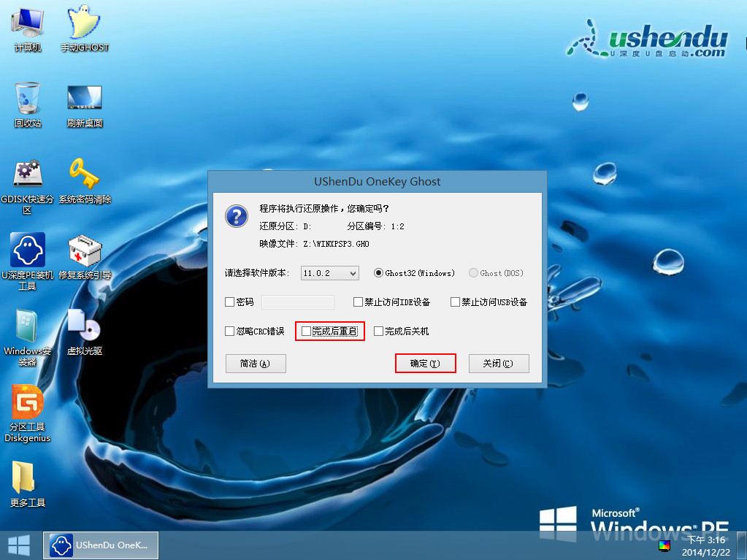The width and height of the screenshot is (747, 560).
Task: Click the 简洁(A) button
Action: click(255, 364)
